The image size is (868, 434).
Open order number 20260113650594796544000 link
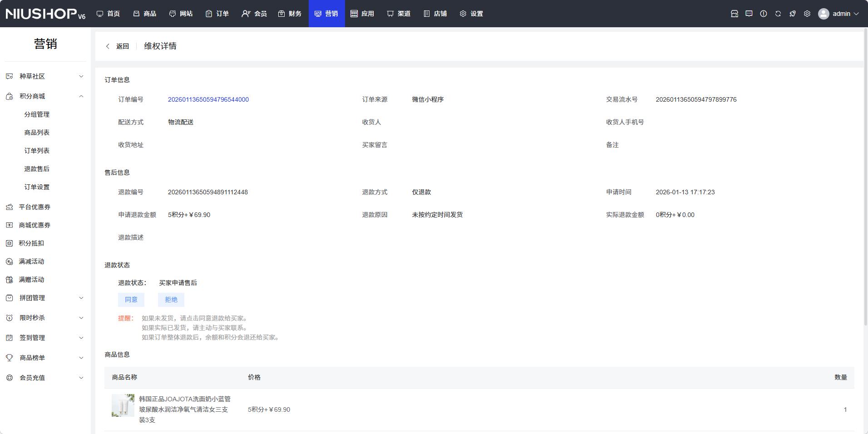[208, 99]
